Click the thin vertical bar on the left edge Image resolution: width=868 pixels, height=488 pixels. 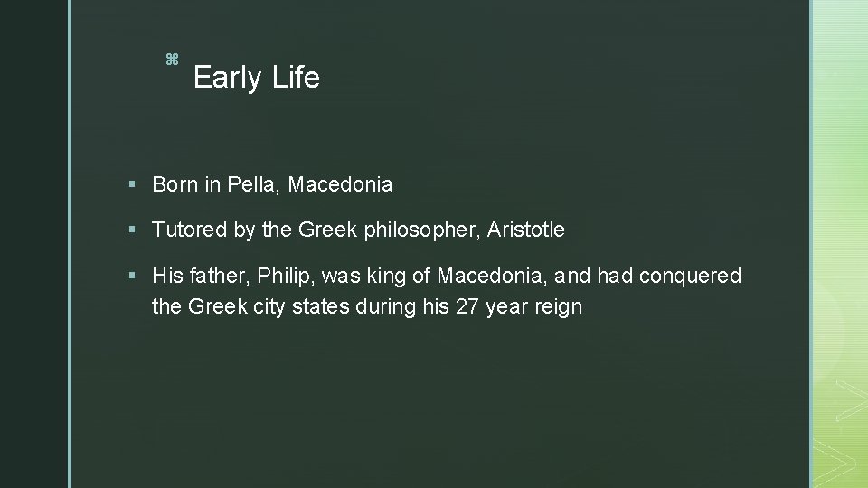click(x=69, y=244)
